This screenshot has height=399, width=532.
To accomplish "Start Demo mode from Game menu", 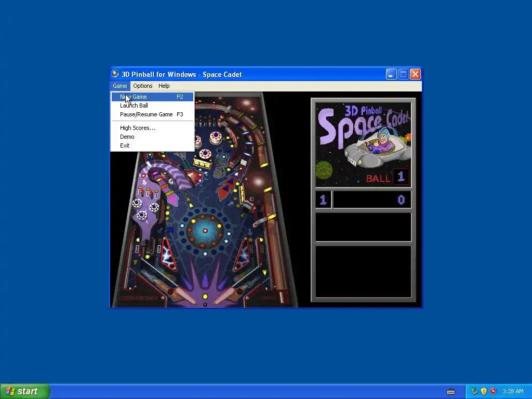I will coord(152,137).
